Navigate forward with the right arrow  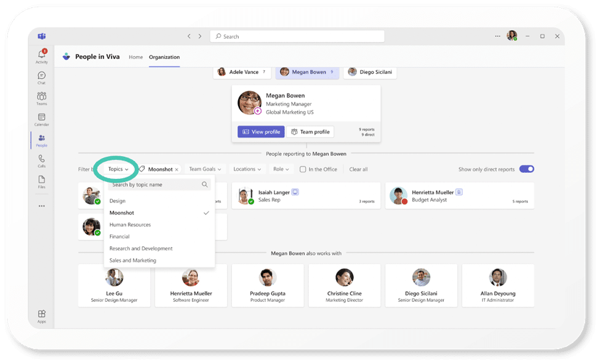(200, 36)
